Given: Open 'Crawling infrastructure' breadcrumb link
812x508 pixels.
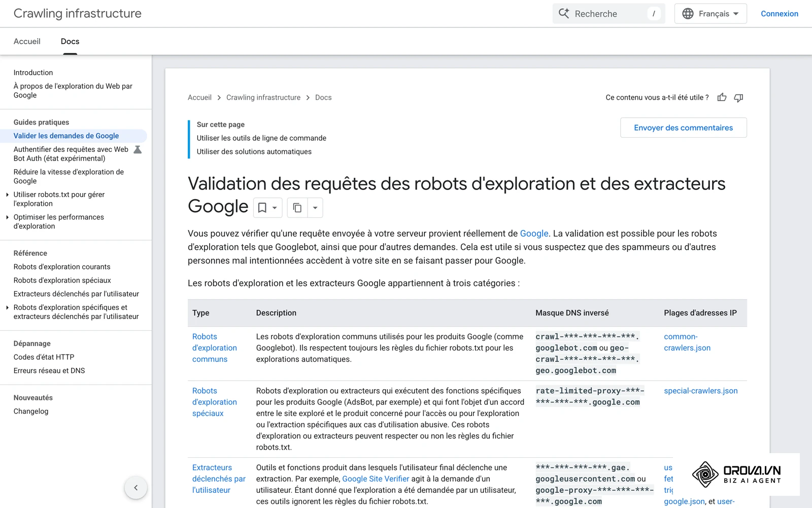Looking at the screenshot, I should (x=263, y=98).
